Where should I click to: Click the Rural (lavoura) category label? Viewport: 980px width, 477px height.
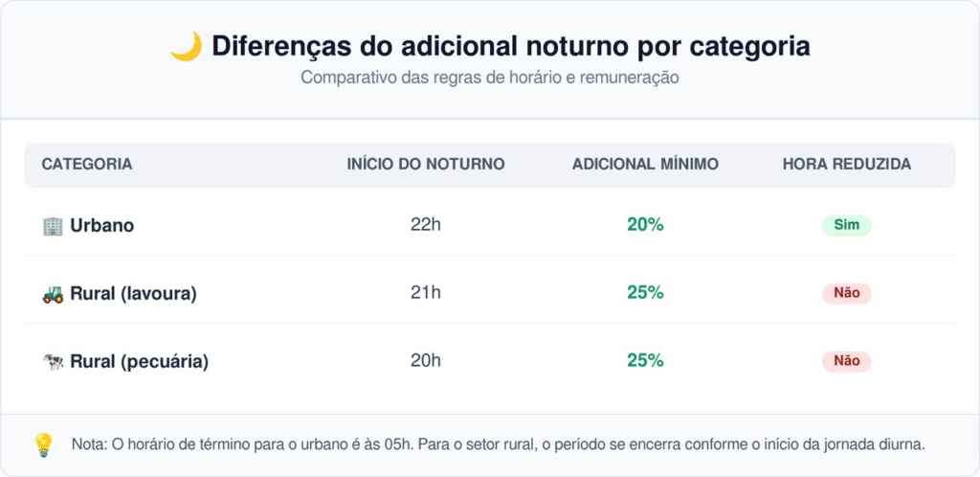133,293
